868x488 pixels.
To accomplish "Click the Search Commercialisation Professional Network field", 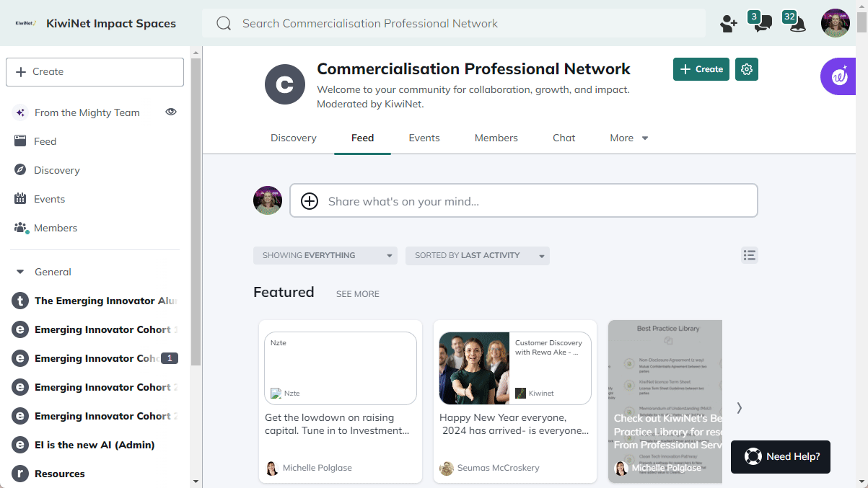I will [x=454, y=23].
